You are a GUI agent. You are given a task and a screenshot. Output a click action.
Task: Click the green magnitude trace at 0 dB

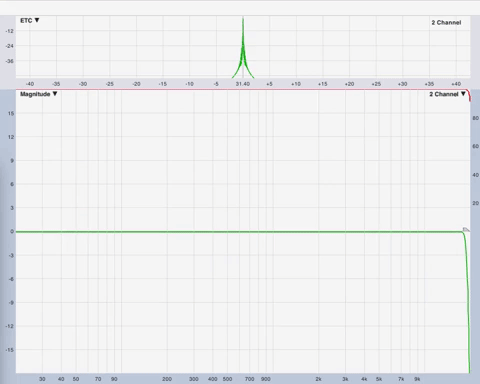(x=233, y=232)
